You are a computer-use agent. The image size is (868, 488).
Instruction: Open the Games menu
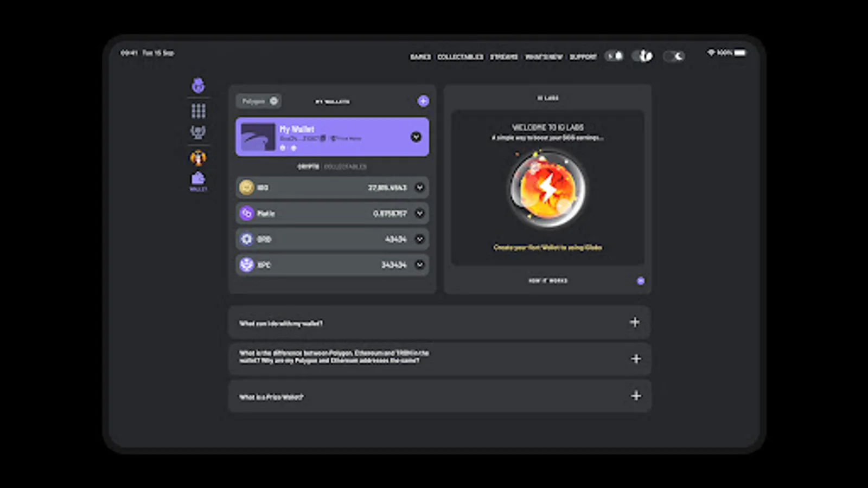point(420,56)
